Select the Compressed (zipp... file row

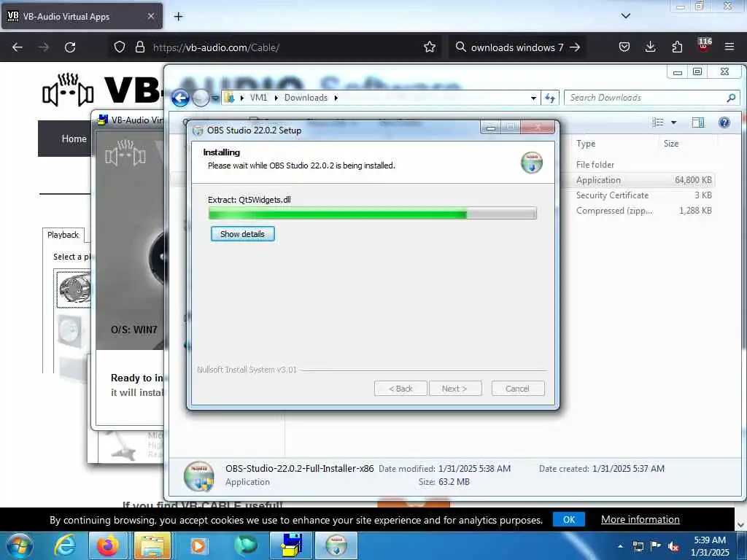[643, 211]
